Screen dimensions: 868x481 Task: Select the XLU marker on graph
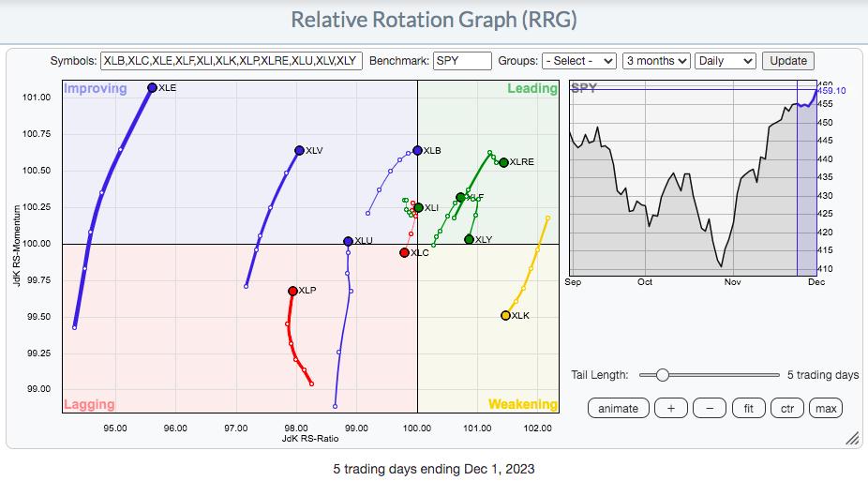348,241
